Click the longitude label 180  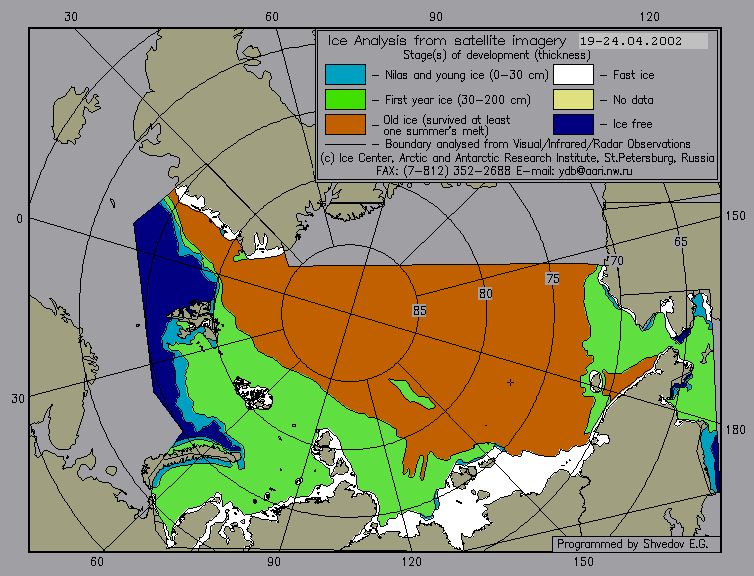[735, 430]
